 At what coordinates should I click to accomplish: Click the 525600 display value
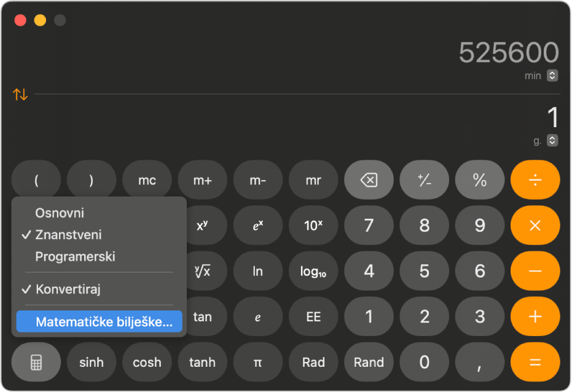pos(509,53)
